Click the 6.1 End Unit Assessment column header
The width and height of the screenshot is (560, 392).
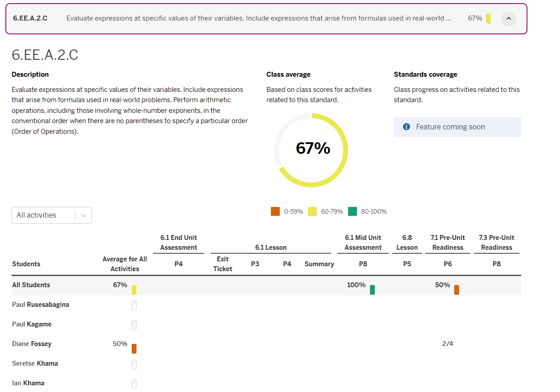[x=178, y=242]
